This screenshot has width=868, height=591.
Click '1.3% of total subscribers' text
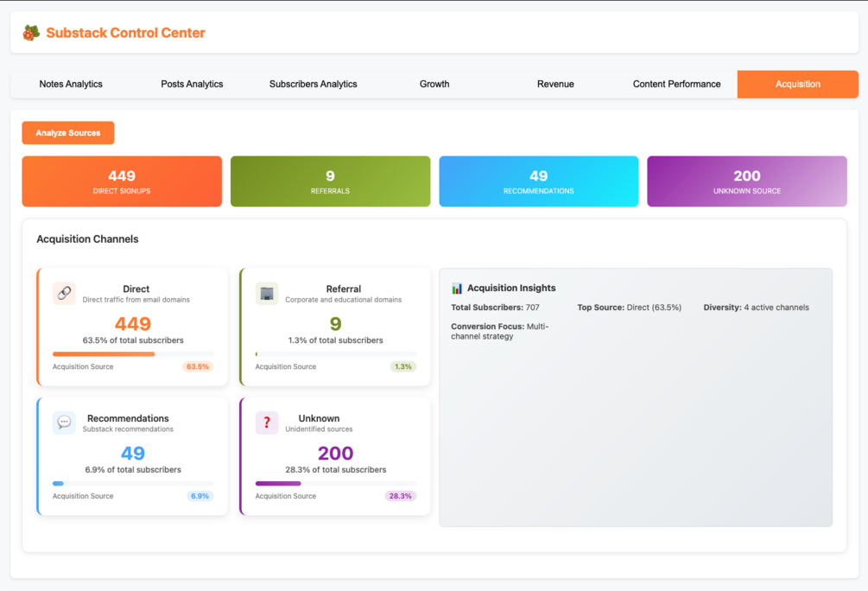tap(335, 340)
